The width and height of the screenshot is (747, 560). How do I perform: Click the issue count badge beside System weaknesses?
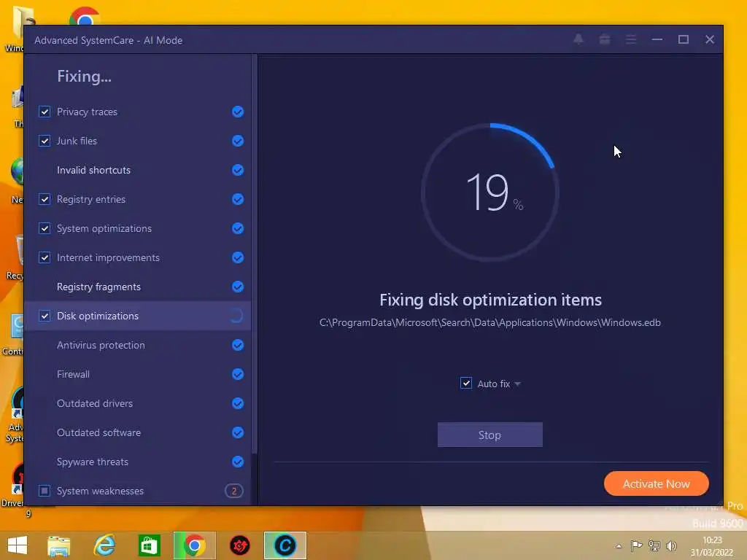click(234, 491)
